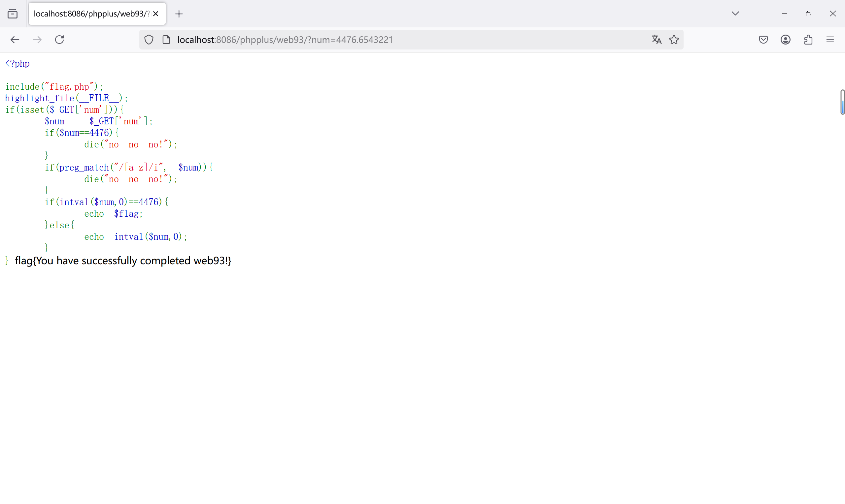Viewport: 845px width, 504px height.
Task: Click the forward navigation arrow
Action: tap(37, 40)
